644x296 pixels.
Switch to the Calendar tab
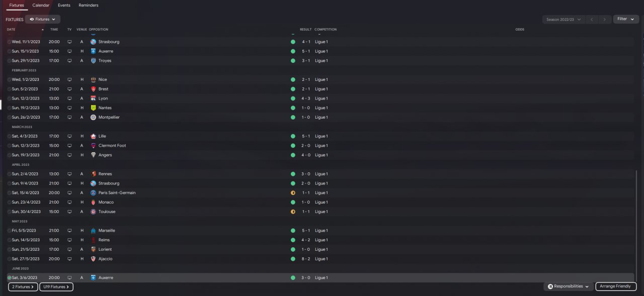pos(41,5)
